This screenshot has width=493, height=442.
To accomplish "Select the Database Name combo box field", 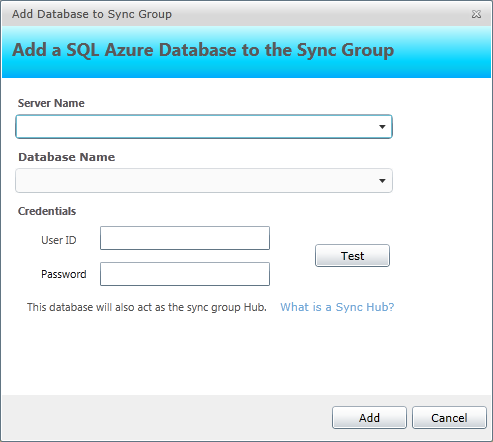I will point(204,181).
